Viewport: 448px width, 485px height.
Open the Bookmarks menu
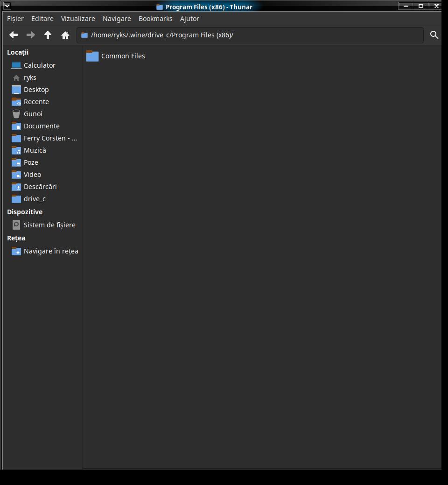click(155, 19)
